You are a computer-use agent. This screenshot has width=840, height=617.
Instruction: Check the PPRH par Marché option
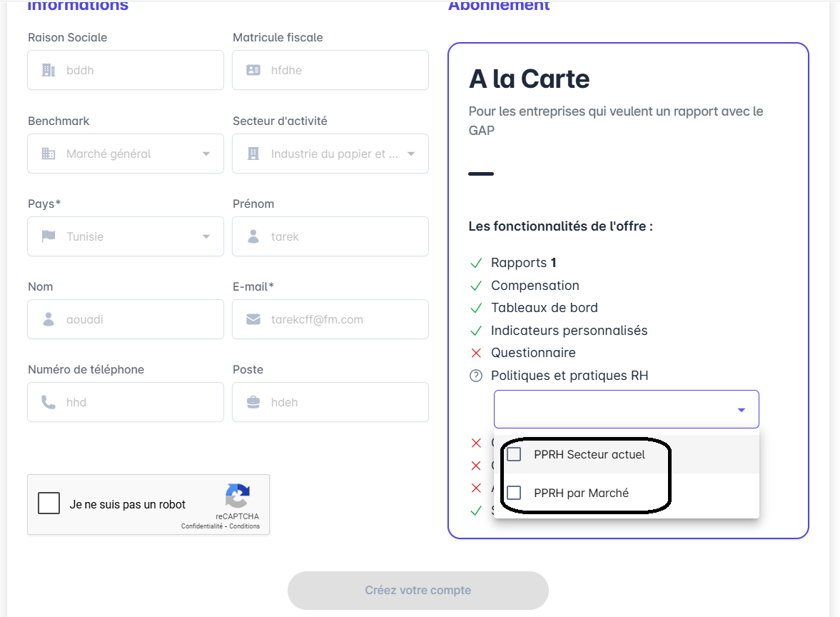click(x=514, y=493)
